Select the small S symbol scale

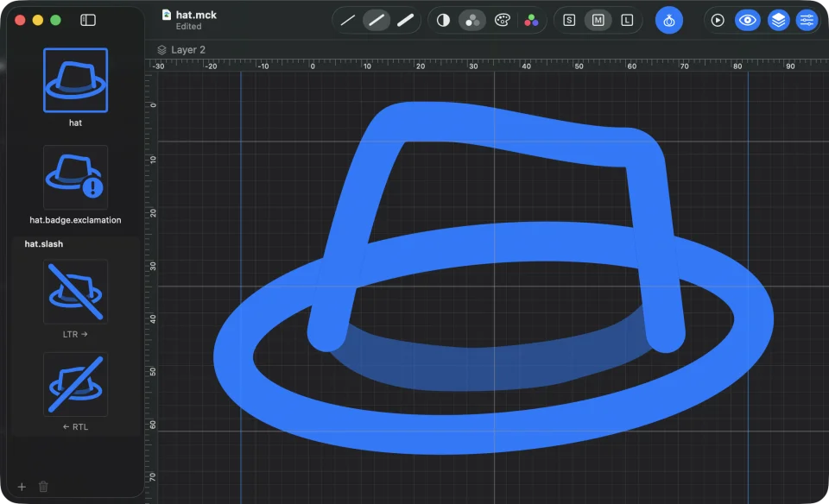569,21
